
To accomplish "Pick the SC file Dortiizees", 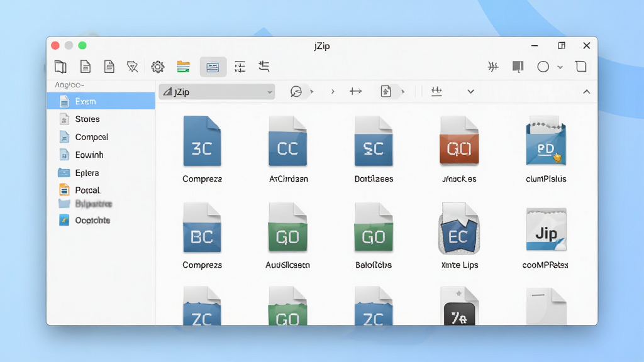I will click(374, 150).
